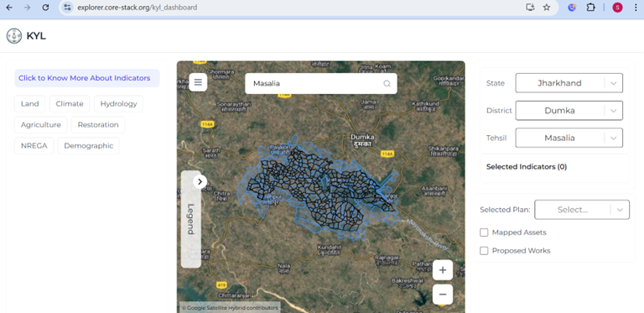Click the search magnifier icon in map
644x313 pixels.
coord(387,83)
